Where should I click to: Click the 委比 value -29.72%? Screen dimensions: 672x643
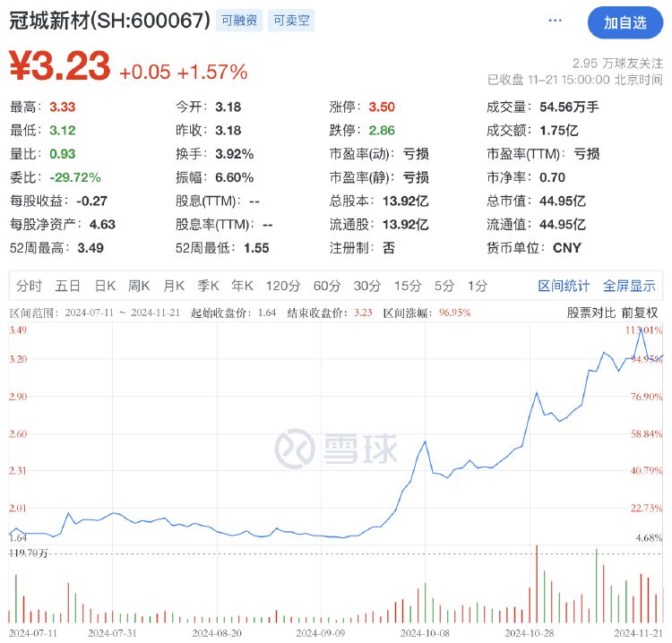pos(75,177)
